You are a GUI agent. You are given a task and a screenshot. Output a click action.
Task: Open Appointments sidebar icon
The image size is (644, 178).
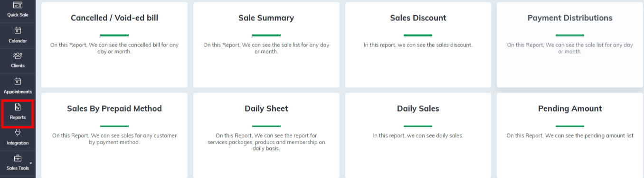click(18, 81)
